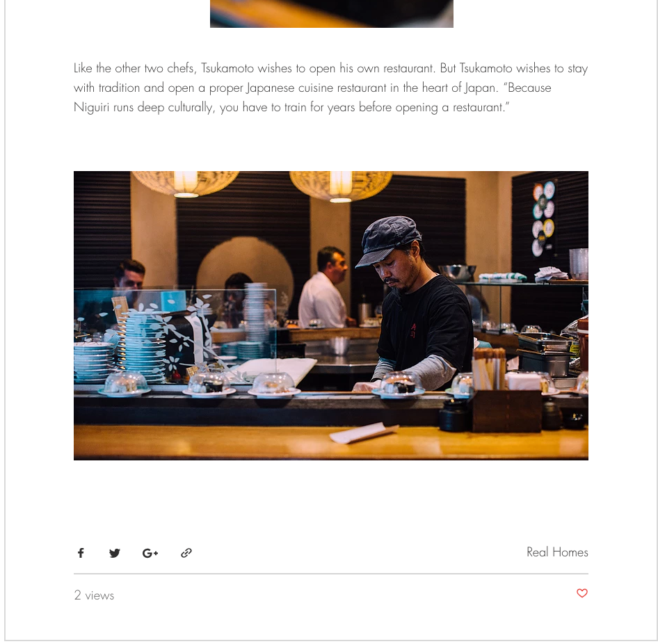This screenshot has height=644, width=658.
Task: Click the paragraph about Tsukamoto's restaurant
Action: tap(330, 87)
